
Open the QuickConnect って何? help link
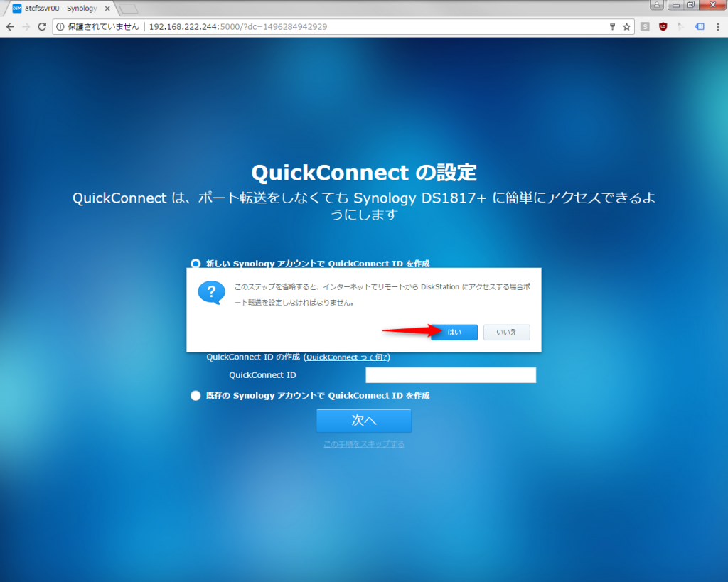[347, 357]
